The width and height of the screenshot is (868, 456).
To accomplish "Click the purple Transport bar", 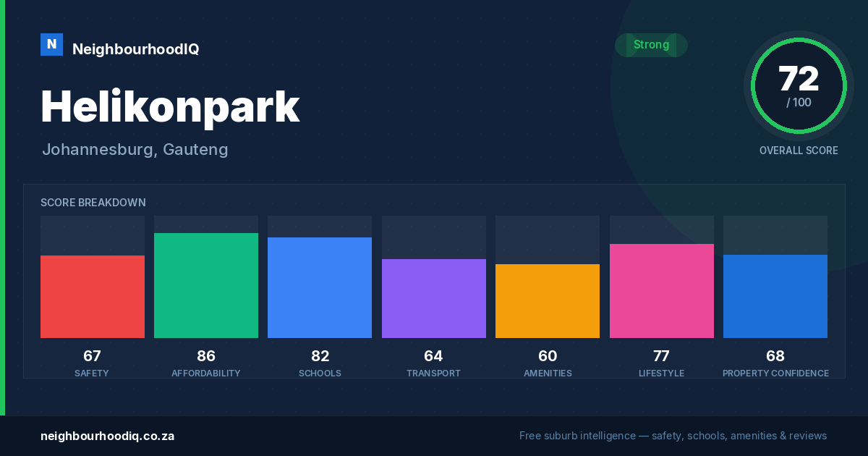I will click(434, 298).
